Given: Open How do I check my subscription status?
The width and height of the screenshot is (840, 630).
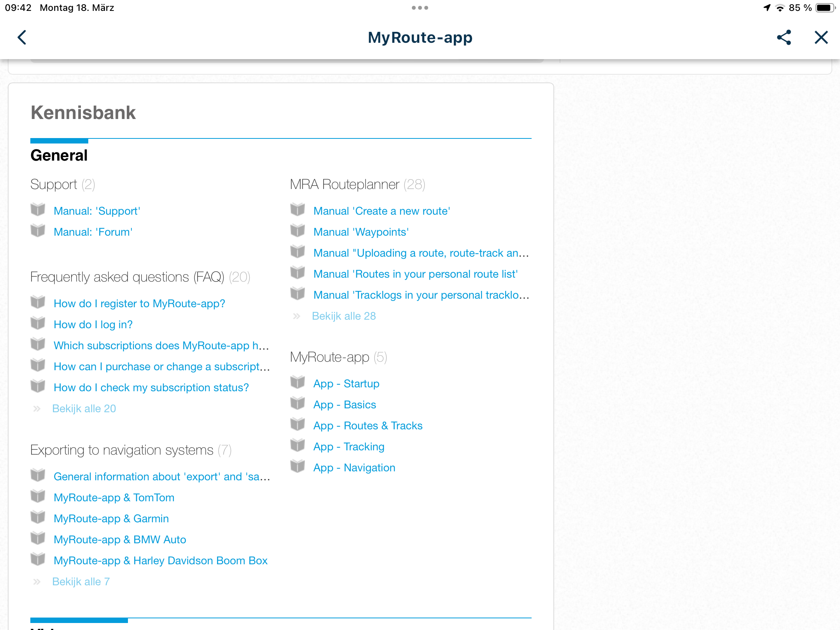Looking at the screenshot, I should 151,387.
